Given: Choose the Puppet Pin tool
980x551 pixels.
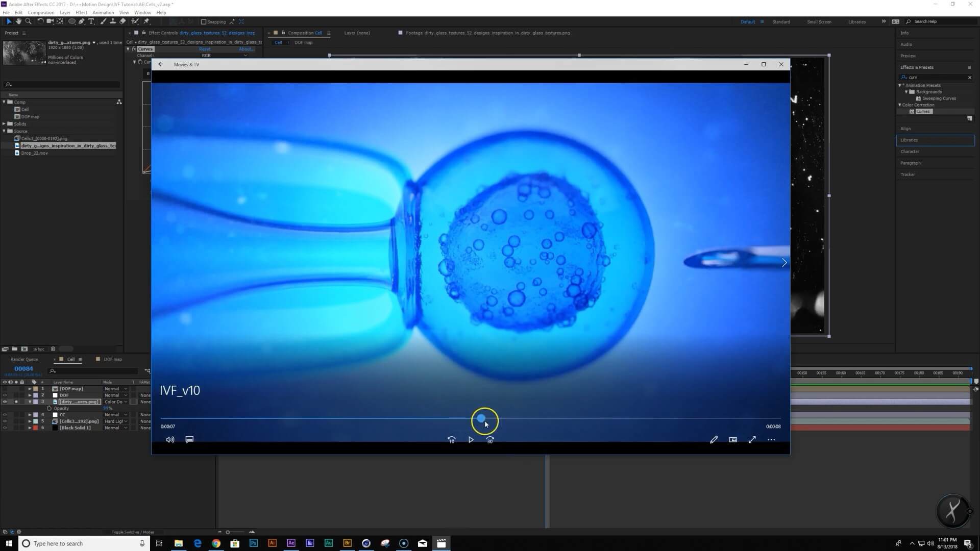Looking at the screenshot, I should (146, 21).
